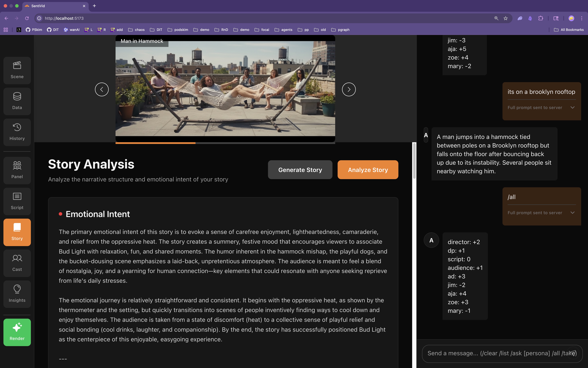Select the Panel sidebar icon
The image size is (588, 368).
pyautogui.click(x=17, y=170)
